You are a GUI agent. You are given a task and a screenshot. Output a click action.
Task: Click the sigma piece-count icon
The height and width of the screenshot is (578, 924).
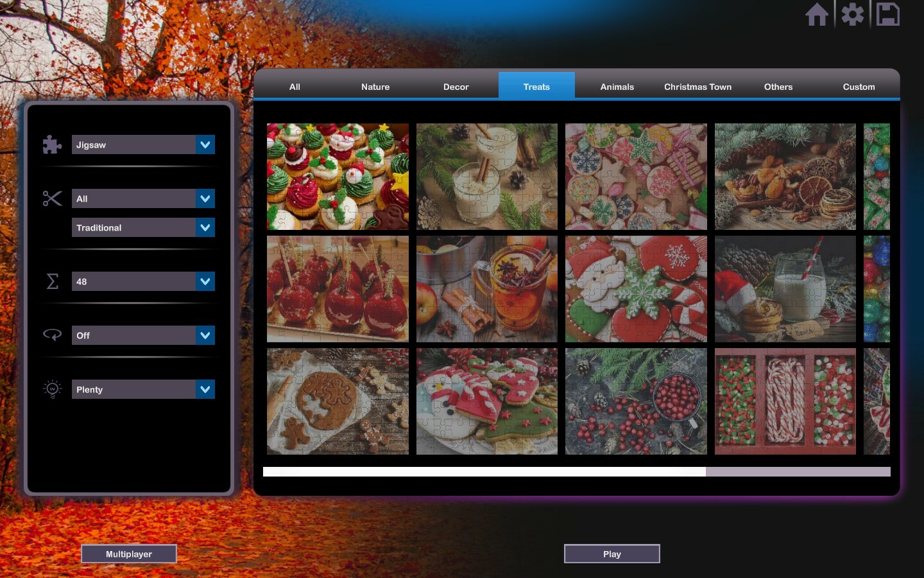pos(52,281)
